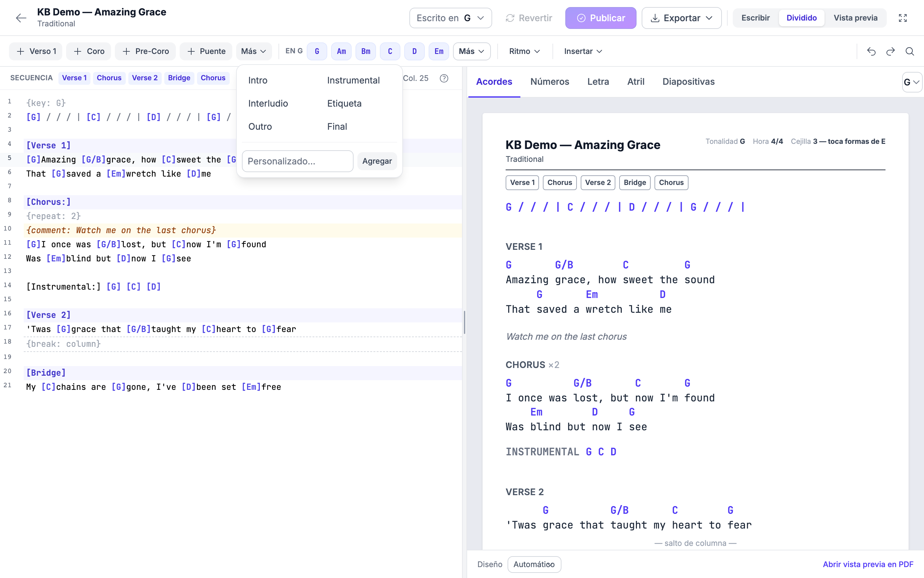Insert the G chord chip
924x578 pixels.
tap(317, 51)
